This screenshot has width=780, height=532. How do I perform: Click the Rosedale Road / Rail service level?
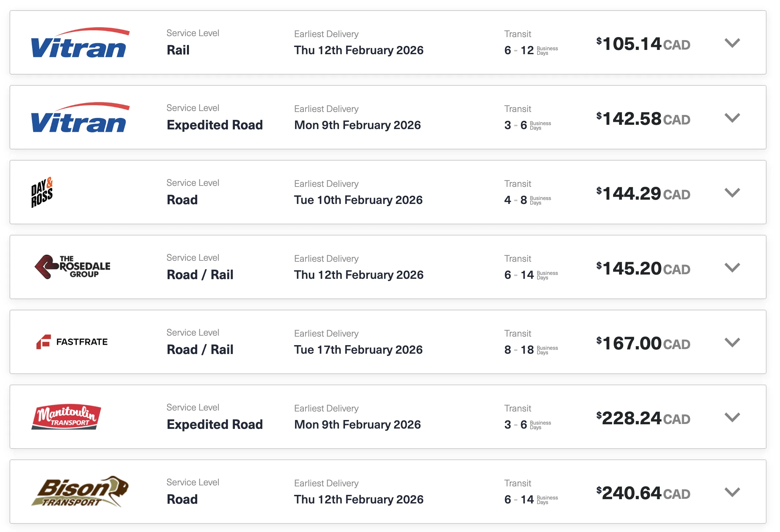(200, 275)
